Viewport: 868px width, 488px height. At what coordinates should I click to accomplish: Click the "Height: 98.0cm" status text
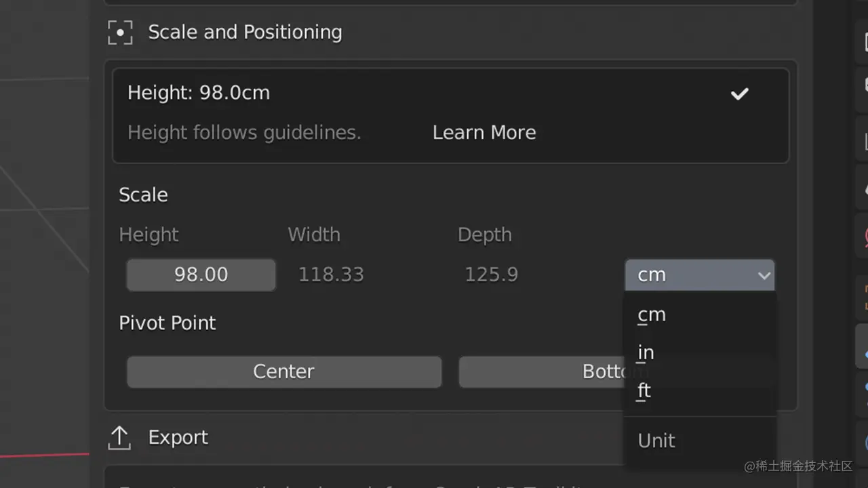click(x=199, y=93)
